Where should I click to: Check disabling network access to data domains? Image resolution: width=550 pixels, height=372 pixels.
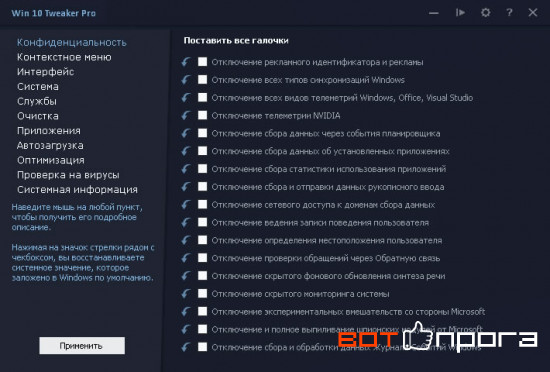coord(202,204)
